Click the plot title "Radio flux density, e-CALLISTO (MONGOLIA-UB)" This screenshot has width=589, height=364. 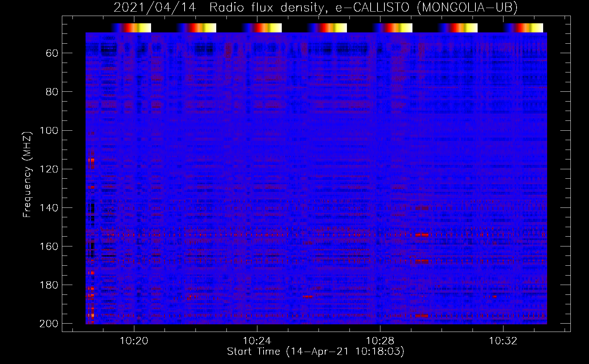tap(363, 7)
